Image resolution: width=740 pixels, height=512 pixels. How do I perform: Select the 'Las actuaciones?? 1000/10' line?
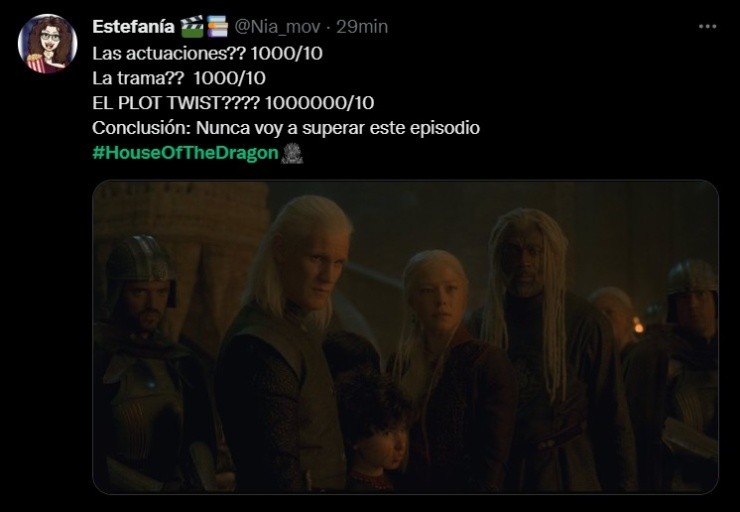(208, 53)
